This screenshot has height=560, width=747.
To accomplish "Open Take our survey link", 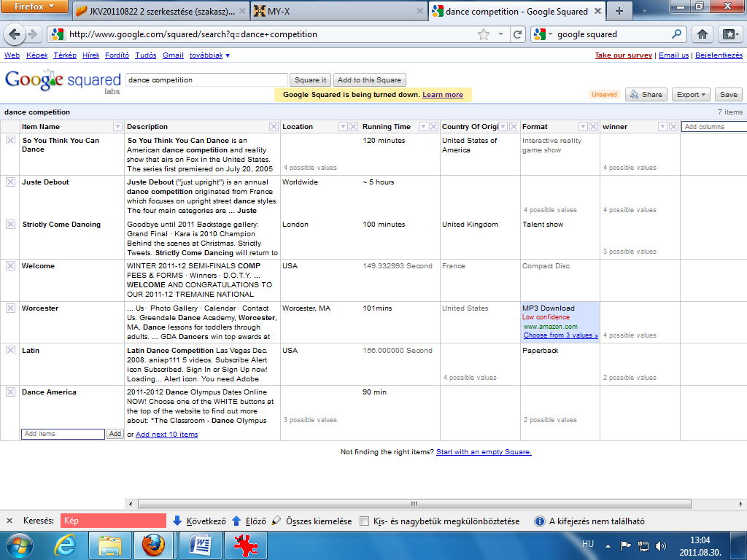I will (623, 55).
